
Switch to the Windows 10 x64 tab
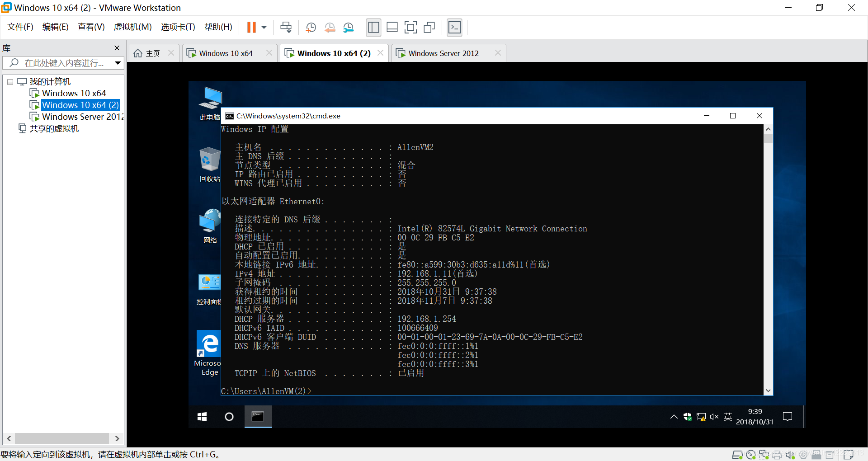[x=226, y=53]
